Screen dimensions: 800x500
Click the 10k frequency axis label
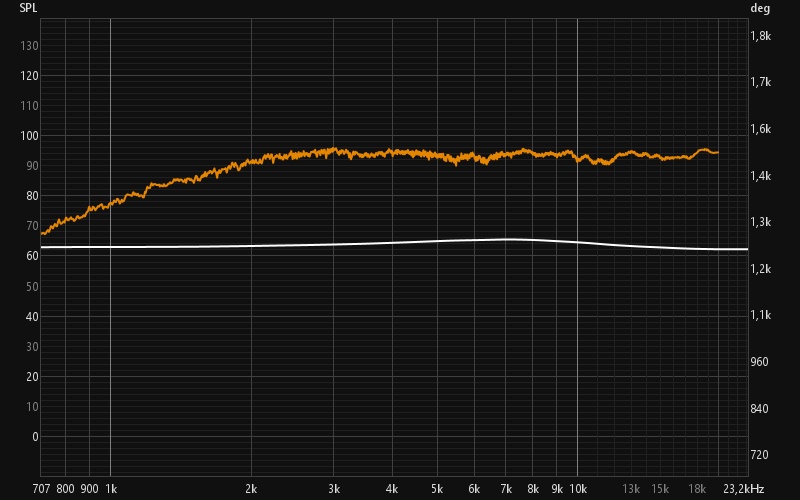578,489
